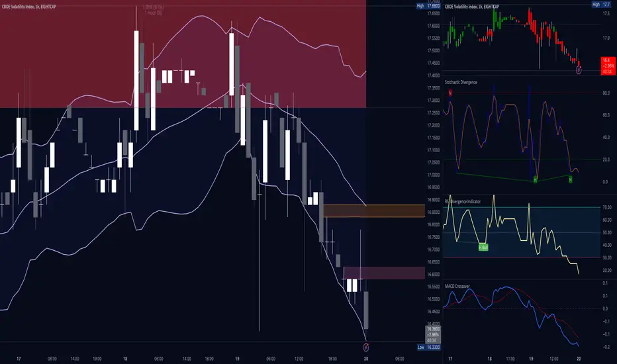Open the main chart's CBOE Volatility Index title

[29, 7]
